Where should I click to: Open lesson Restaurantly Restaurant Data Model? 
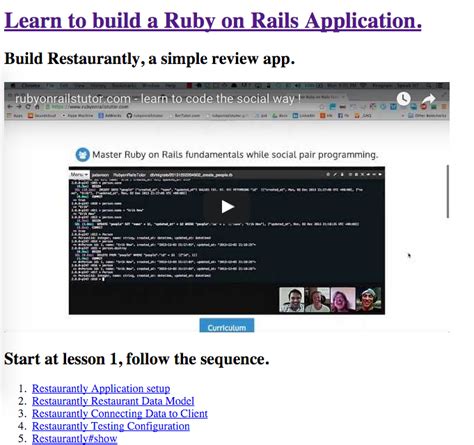tap(113, 401)
